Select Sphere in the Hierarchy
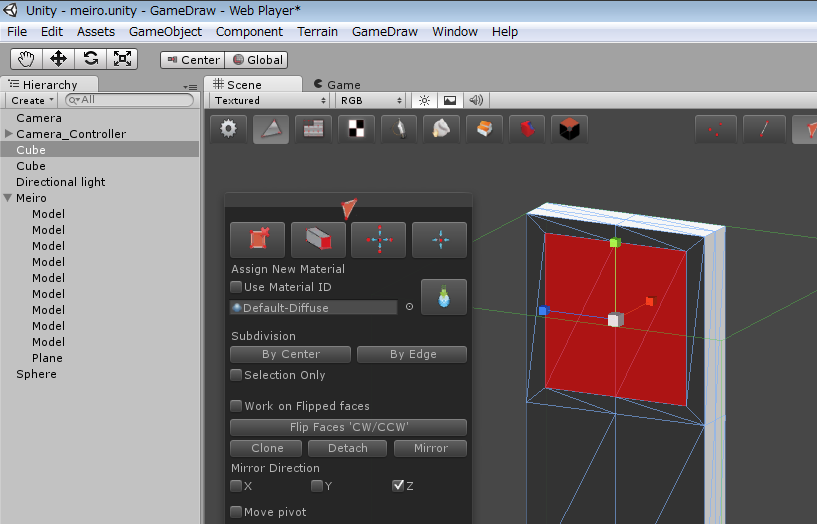The width and height of the screenshot is (817, 524). coord(36,374)
